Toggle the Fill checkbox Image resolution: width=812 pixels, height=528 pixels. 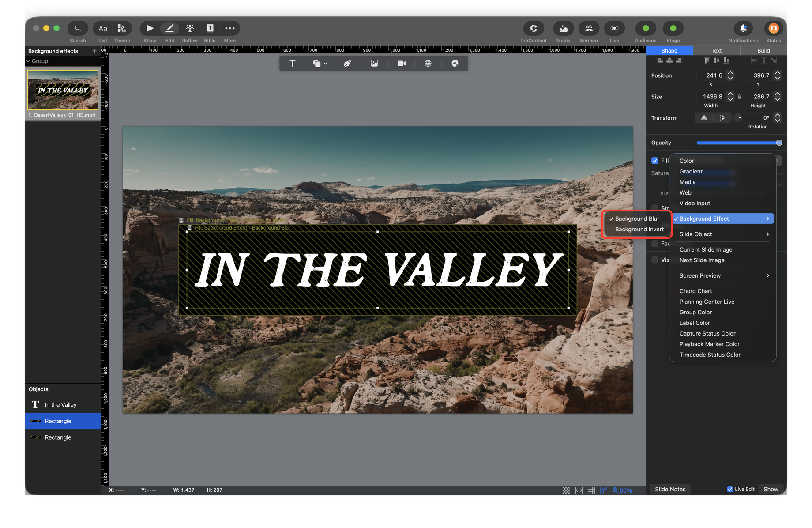coord(655,161)
